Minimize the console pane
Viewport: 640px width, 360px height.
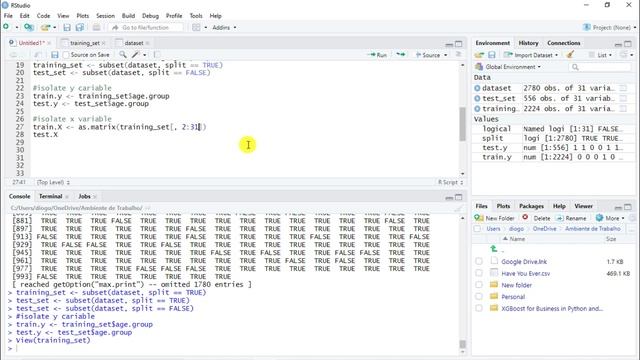click(449, 198)
